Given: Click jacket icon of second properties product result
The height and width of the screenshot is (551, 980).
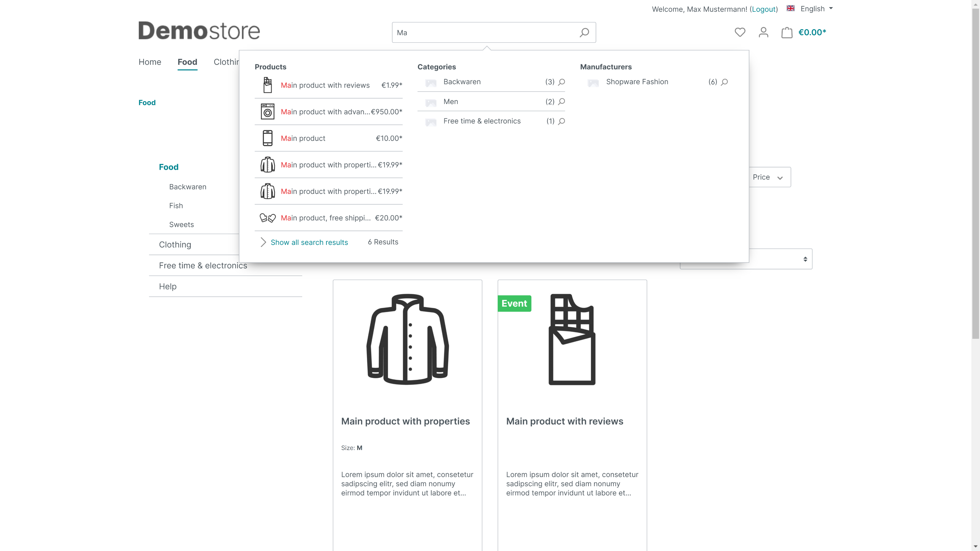Looking at the screenshot, I should [268, 191].
